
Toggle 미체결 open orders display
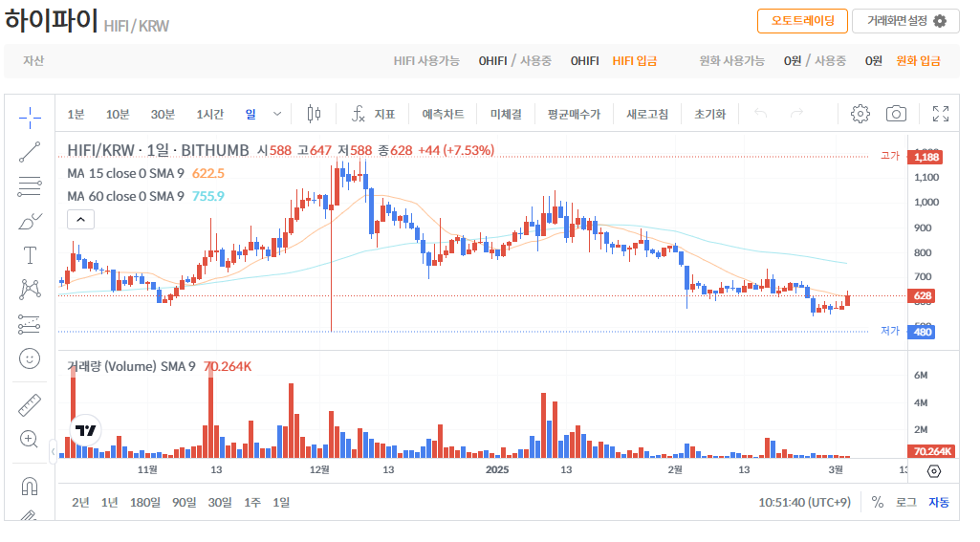[x=506, y=115]
